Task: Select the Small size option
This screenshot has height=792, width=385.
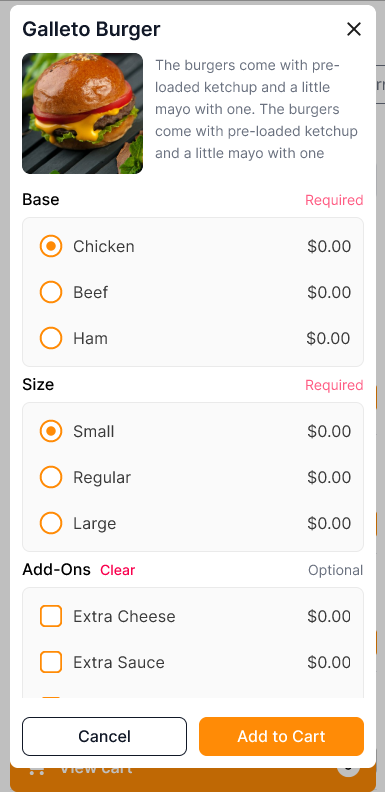Action: tap(51, 431)
